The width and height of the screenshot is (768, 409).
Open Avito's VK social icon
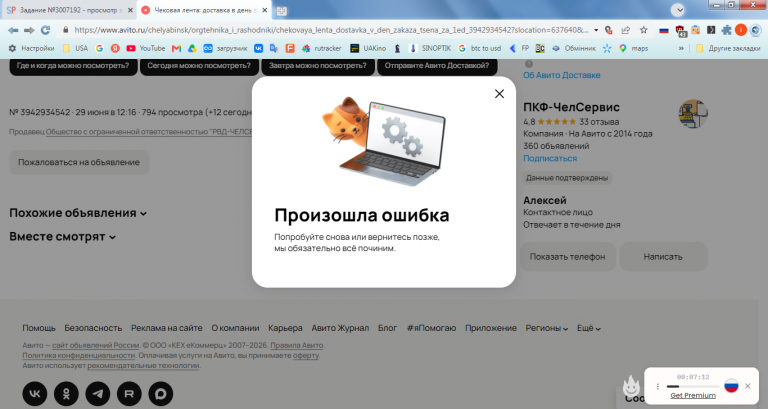click(35, 394)
